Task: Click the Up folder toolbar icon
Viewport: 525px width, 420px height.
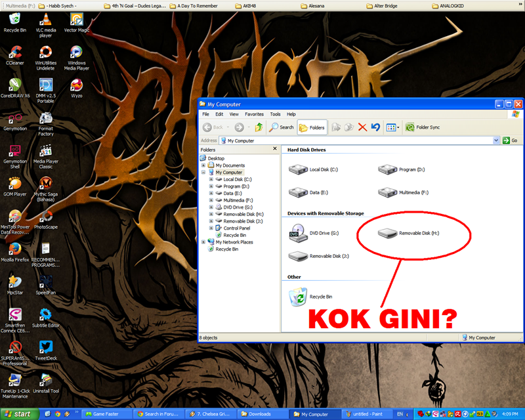Action: tap(259, 127)
